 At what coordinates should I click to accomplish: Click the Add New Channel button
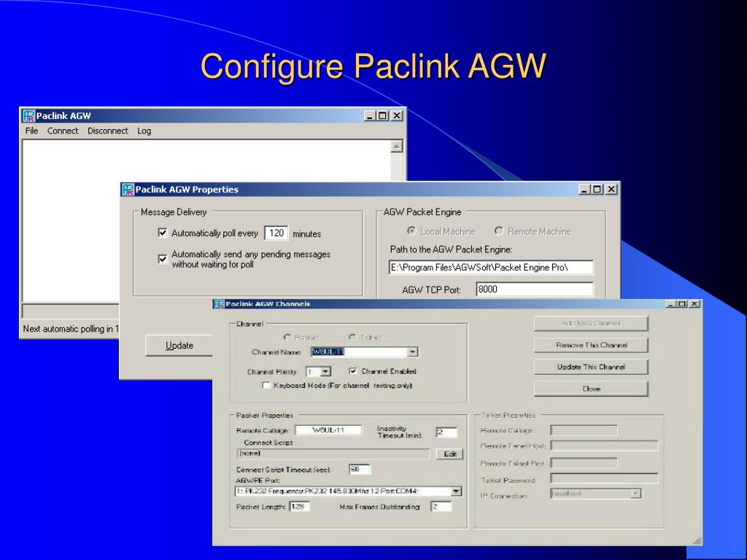[x=591, y=323]
